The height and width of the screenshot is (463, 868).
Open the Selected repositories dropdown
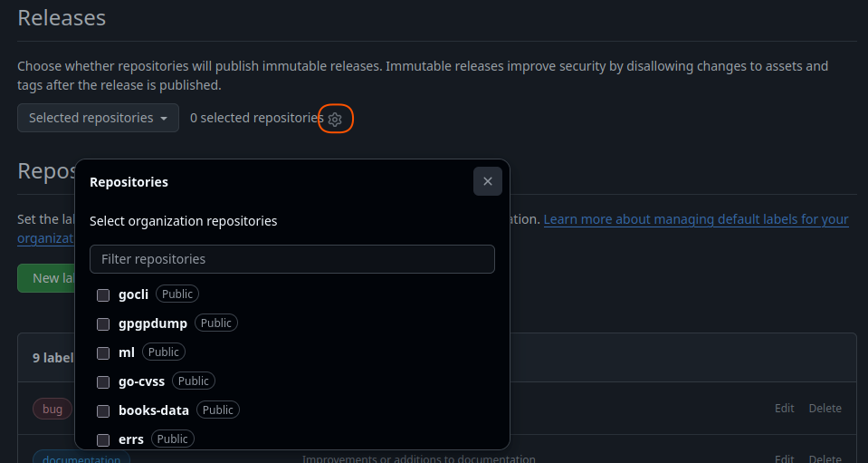(98, 118)
